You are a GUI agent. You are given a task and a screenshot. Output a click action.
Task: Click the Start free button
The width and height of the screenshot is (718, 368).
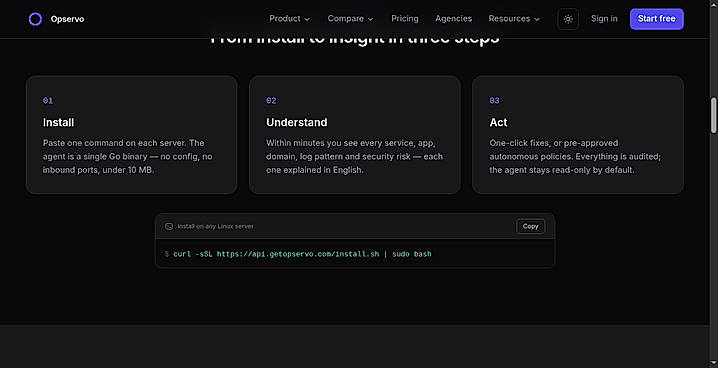657,19
